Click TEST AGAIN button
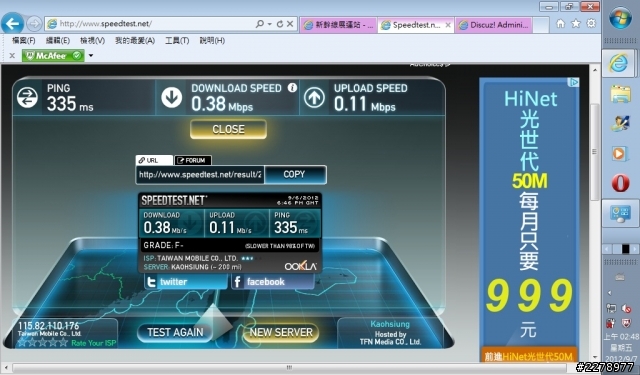This screenshot has width=640, height=375. pos(175,333)
